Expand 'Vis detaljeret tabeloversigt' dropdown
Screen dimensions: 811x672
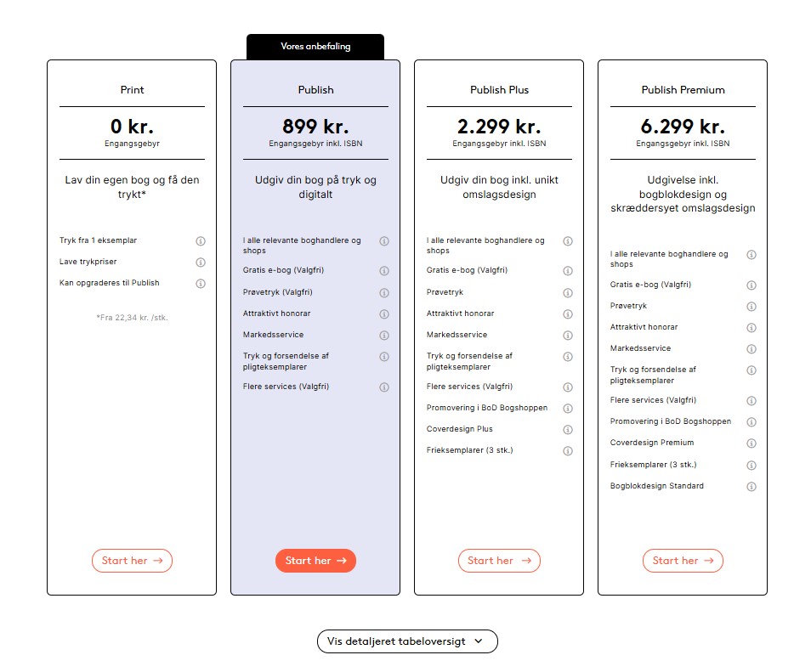click(407, 641)
